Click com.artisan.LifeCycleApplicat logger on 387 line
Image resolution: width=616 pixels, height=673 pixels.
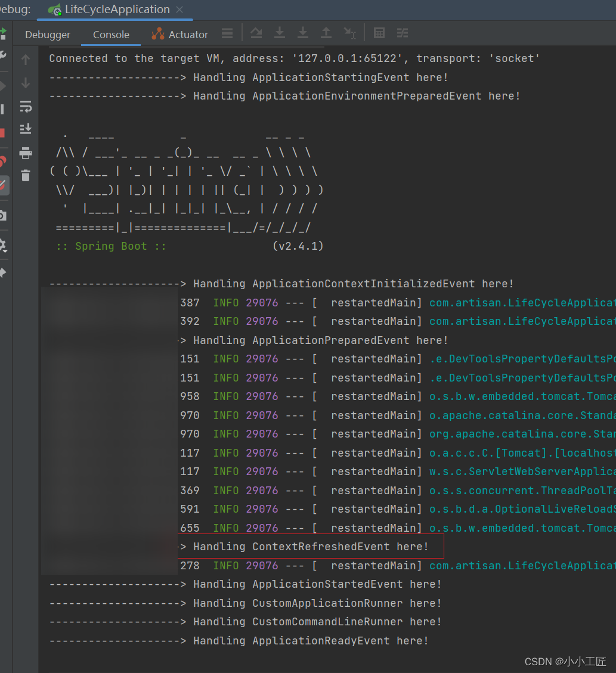pyautogui.click(x=522, y=303)
